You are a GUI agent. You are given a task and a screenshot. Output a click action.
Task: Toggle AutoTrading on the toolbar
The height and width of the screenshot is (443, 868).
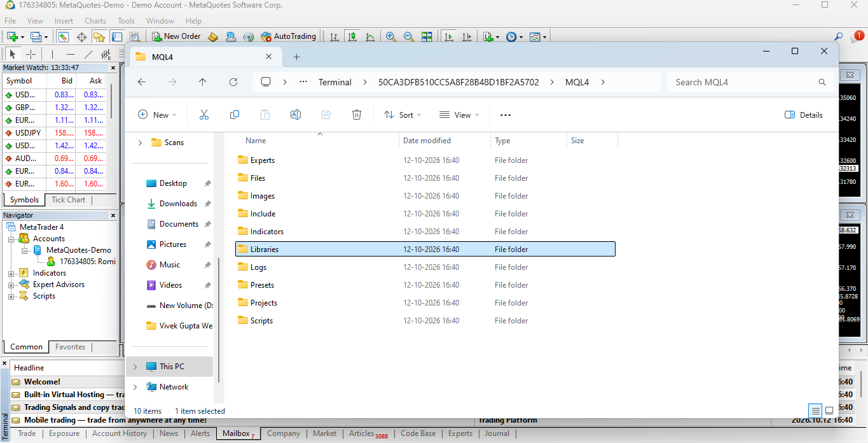(x=289, y=37)
